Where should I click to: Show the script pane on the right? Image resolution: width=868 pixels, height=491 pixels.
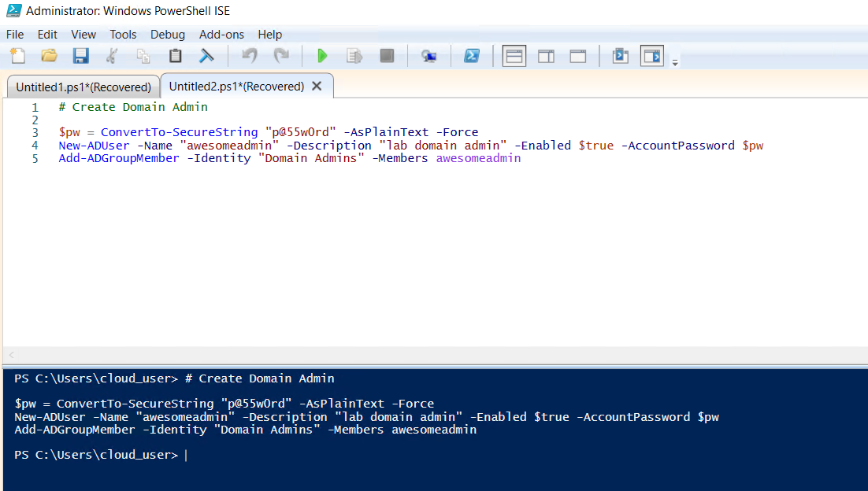547,56
